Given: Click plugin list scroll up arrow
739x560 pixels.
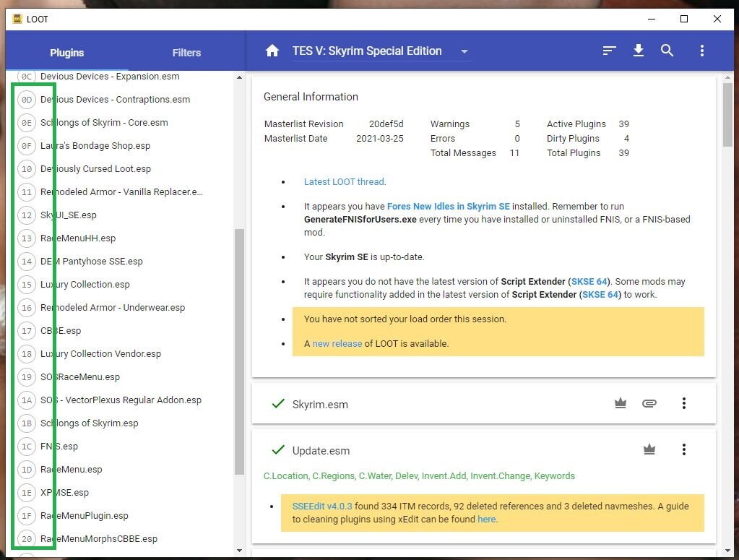Looking at the screenshot, I should (x=239, y=77).
